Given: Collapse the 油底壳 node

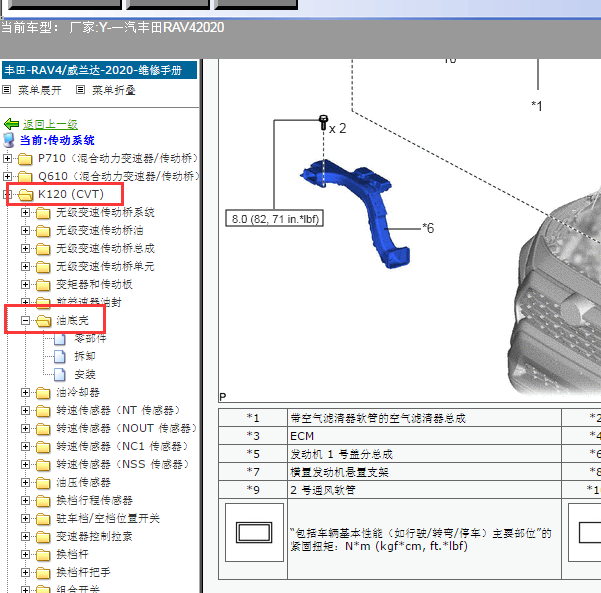Looking at the screenshot, I should click(25, 320).
